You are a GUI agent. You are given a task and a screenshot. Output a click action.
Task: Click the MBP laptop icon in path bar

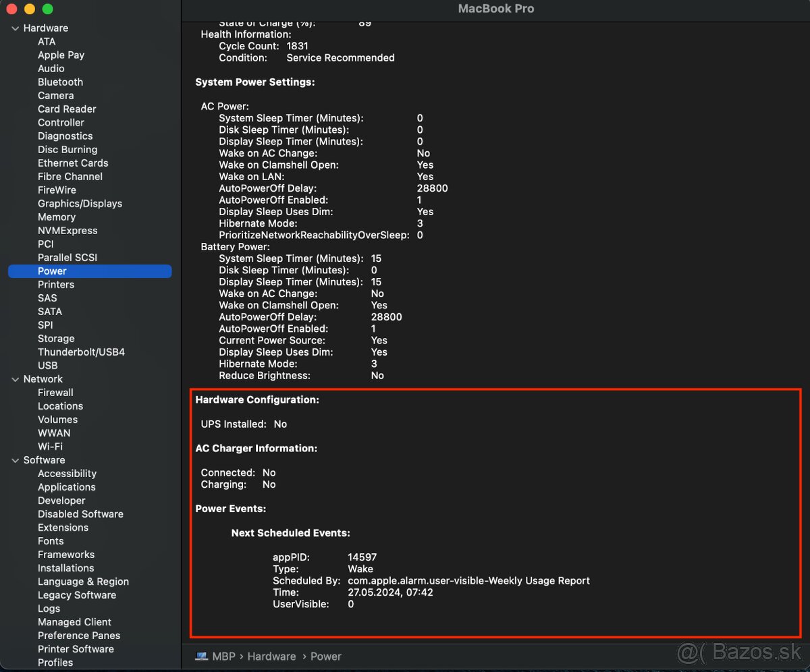pos(201,656)
